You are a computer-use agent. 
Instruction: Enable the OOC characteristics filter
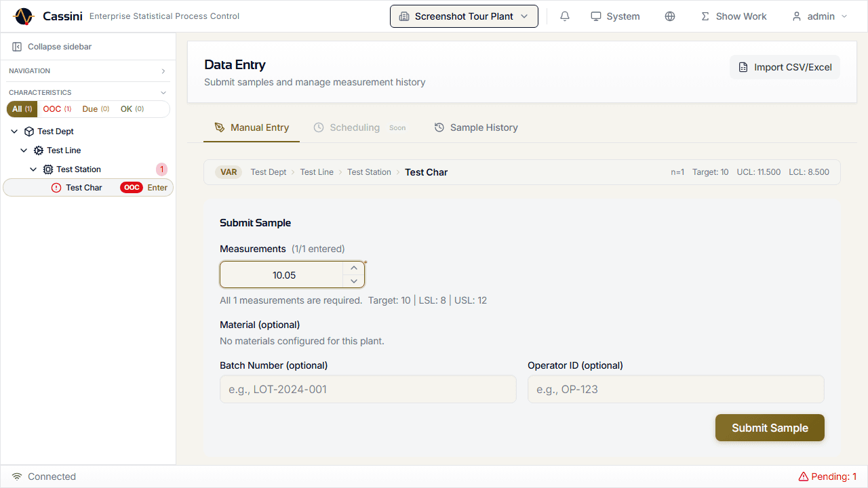(x=57, y=108)
